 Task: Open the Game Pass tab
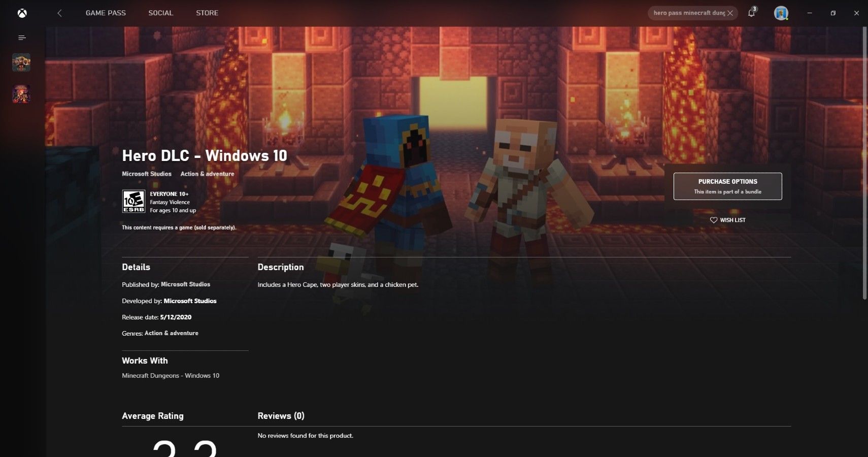(x=106, y=13)
